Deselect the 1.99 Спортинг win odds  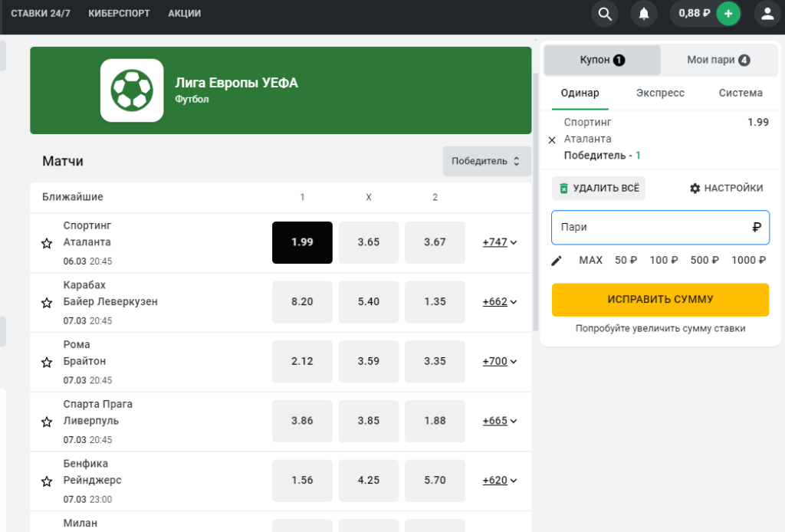coord(302,242)
